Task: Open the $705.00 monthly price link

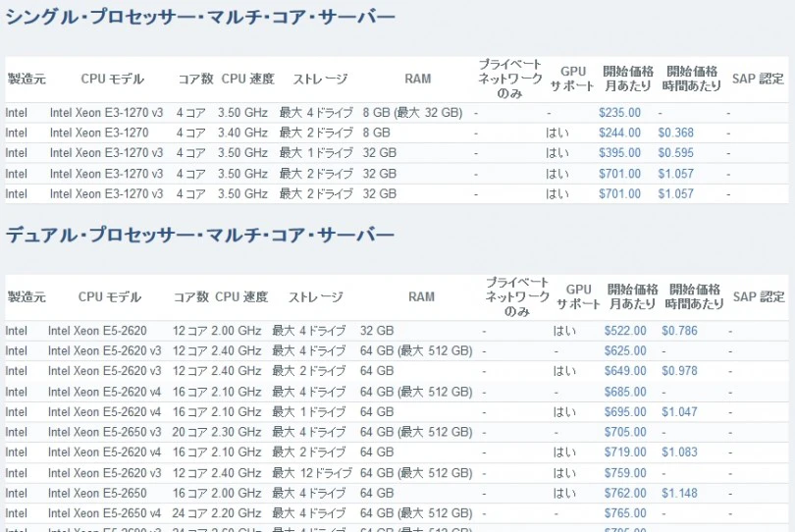Action: click(625, 432)
